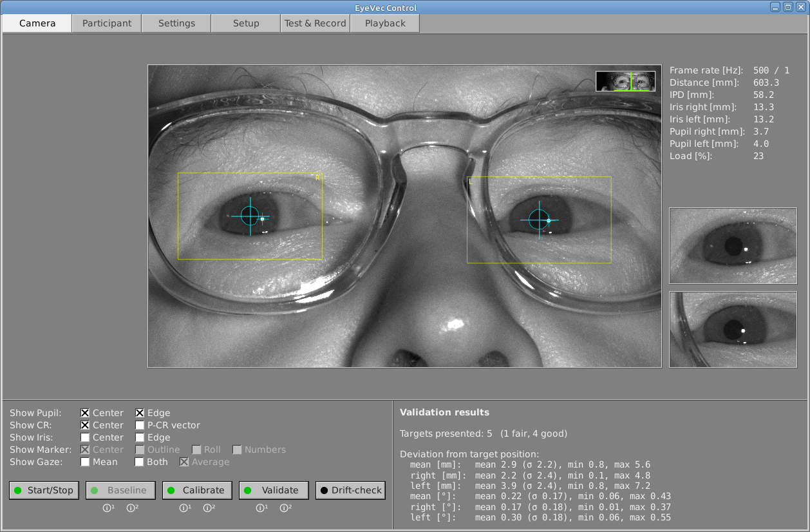Click the upper eye close-up image
The image size is (810, 532).
(x=733, y=245)
